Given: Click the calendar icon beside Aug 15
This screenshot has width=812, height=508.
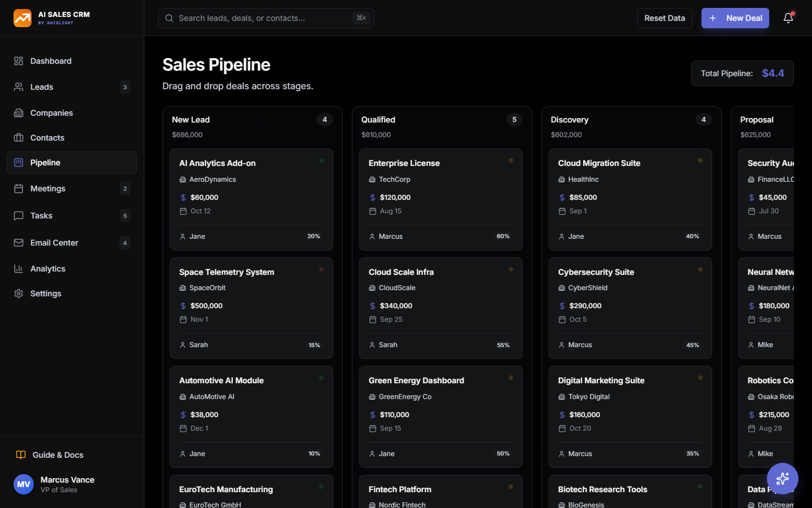Looking at the screenshot, I should (x=373, y=211).
